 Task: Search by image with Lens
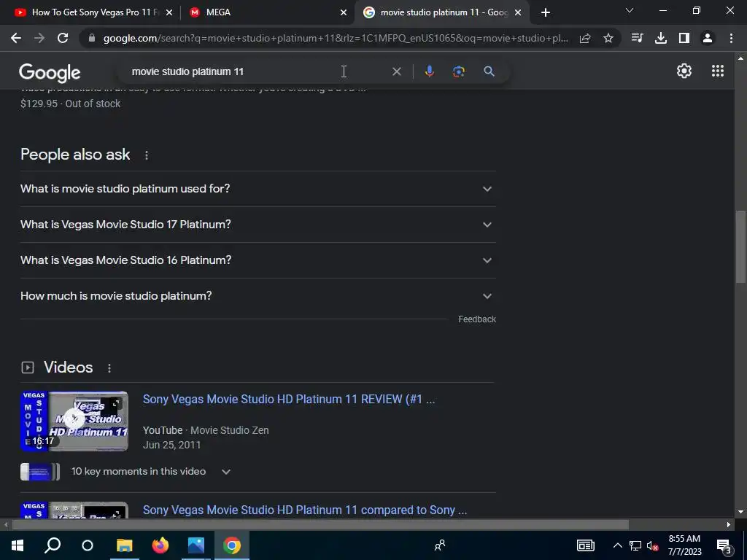pos(458,71)
